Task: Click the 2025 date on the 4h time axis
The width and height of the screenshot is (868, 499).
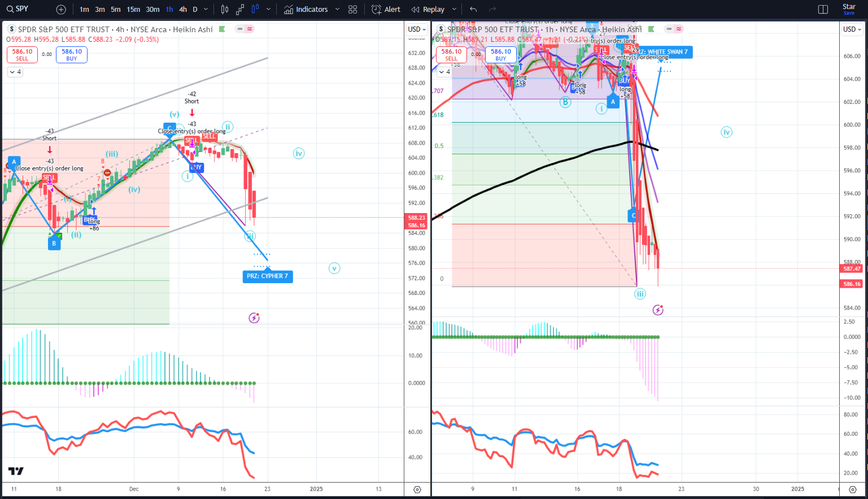Action: click(316, 489)
